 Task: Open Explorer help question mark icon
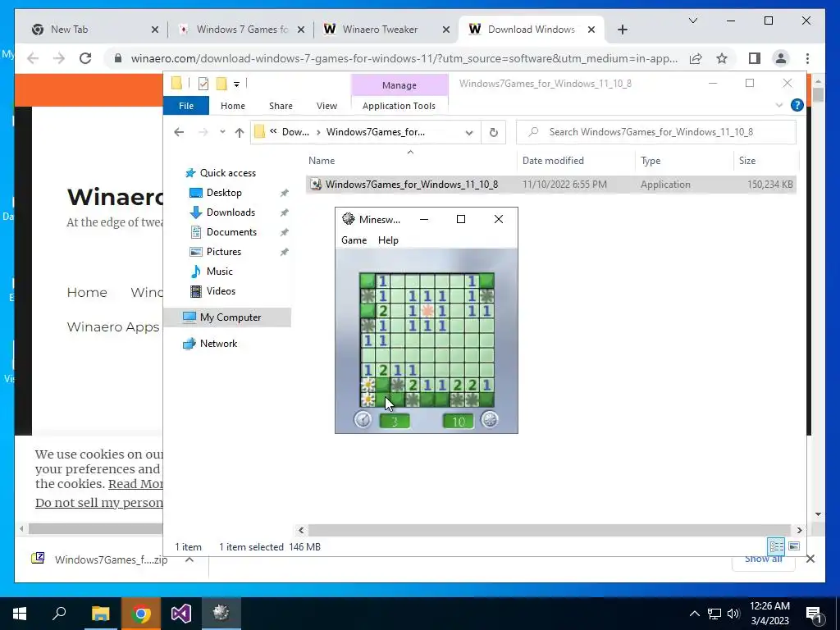(x=797, y=106)
